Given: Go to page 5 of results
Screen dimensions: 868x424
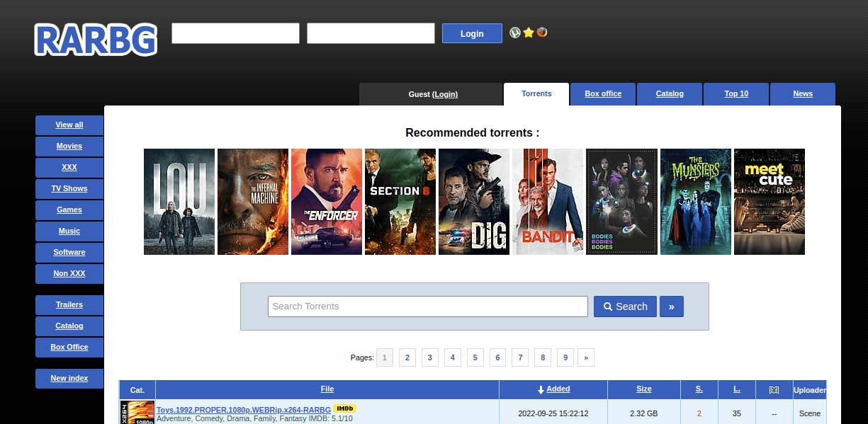Looking at the screenshot, I should 475,357.
